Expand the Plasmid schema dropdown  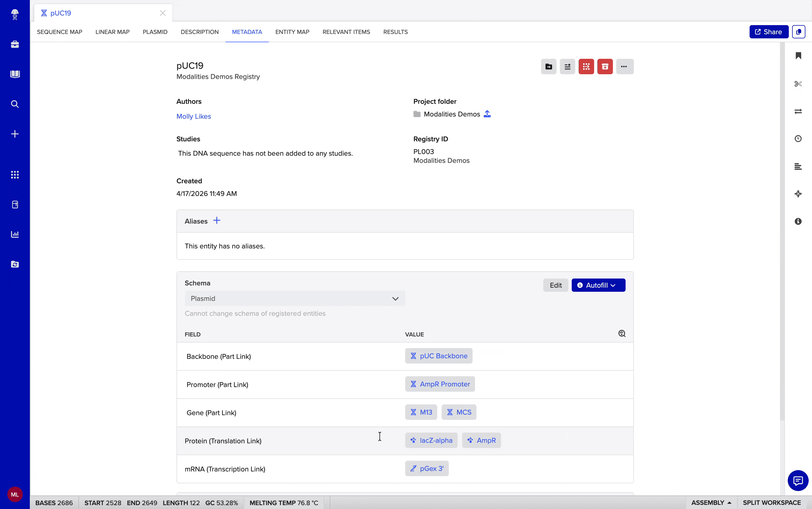295,299
